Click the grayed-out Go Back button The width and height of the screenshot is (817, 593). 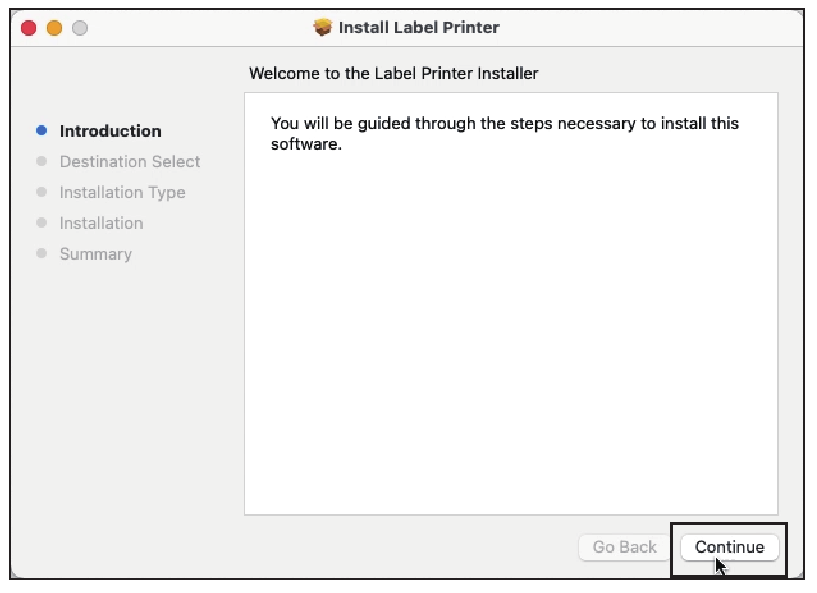tap(624, 547)
